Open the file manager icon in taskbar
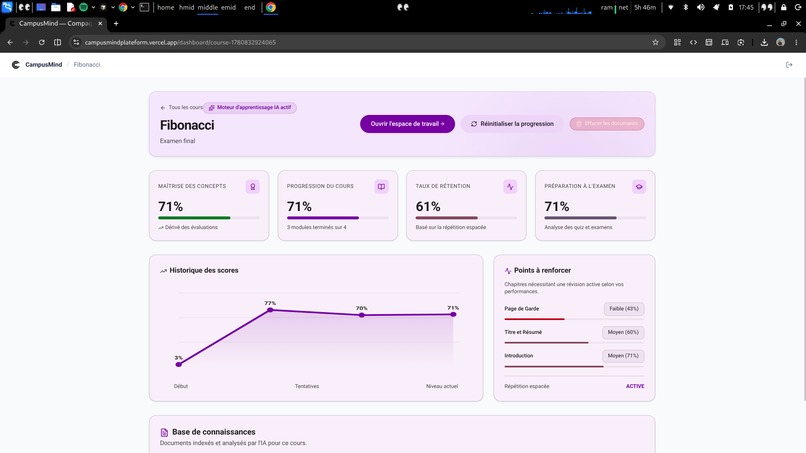The width and height of the screenshot is (806, 453). (x=56, y=7)
